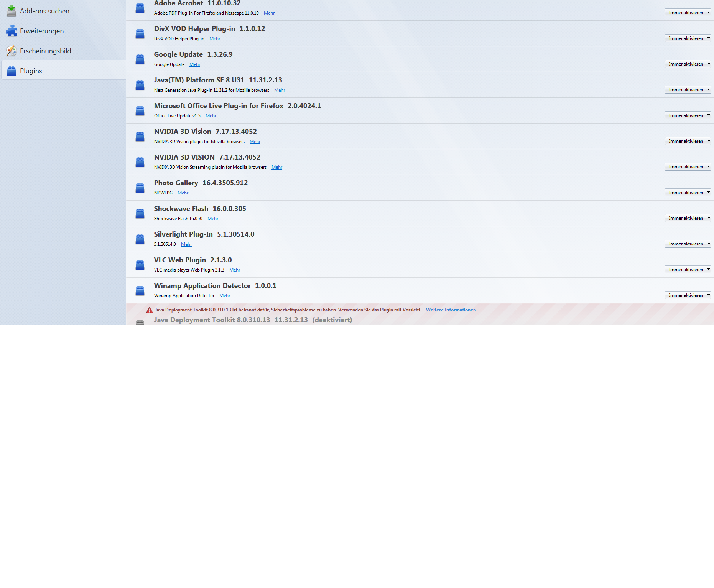
Task: Click the DivX VOD Helper plugin icon
Action: click(140, 34)
